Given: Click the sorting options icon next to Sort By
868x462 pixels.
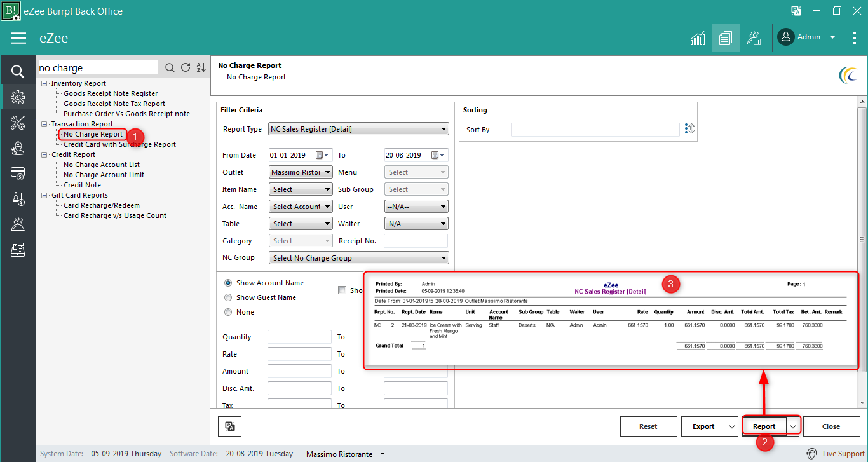Looking at the screenshot, I should [691, 129].
